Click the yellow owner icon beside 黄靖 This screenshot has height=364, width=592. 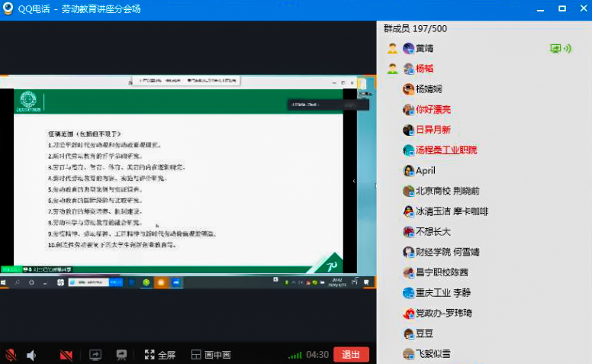[392, 48]
